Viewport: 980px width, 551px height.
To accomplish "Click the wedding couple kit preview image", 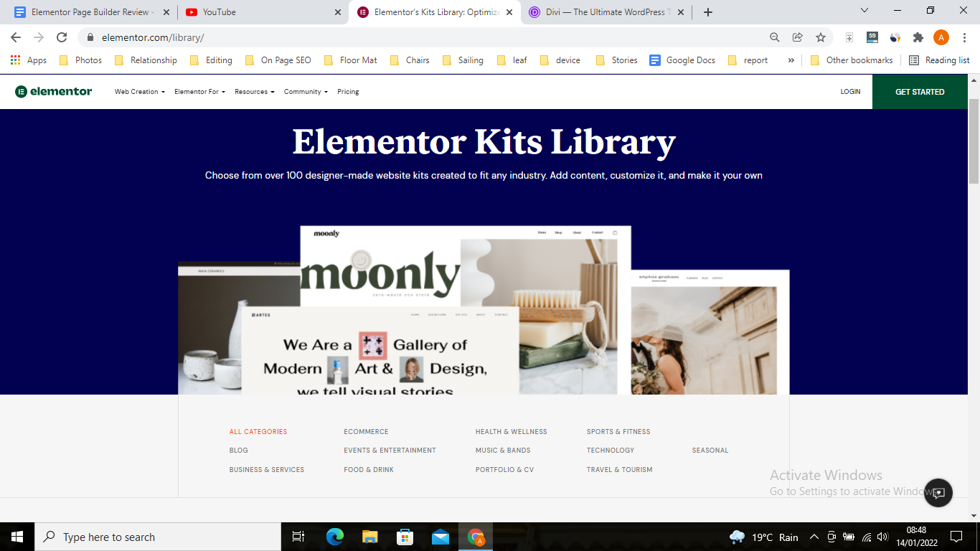I will pos(704,340).
